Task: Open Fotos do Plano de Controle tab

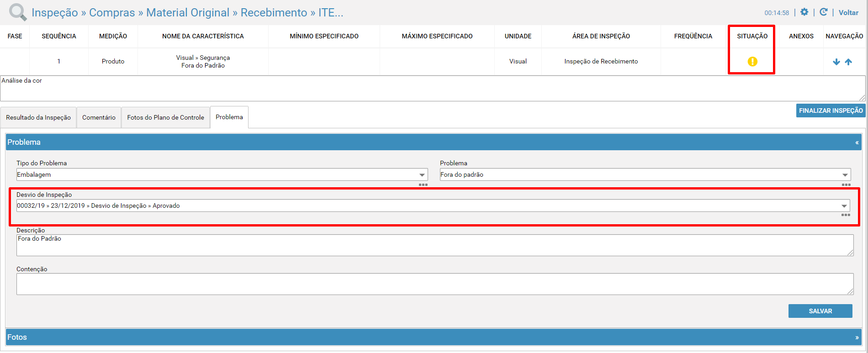Action: (x=165, y=117)
